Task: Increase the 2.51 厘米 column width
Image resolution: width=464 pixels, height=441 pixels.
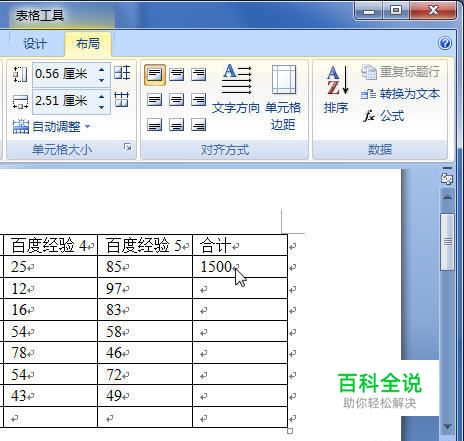Action: (x=102, y=97)
